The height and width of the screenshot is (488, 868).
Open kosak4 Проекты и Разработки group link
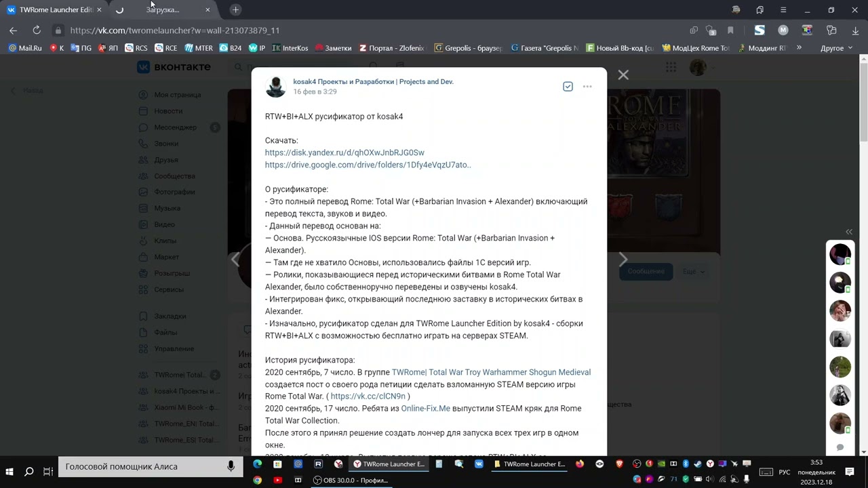click(x=373, y=81)
